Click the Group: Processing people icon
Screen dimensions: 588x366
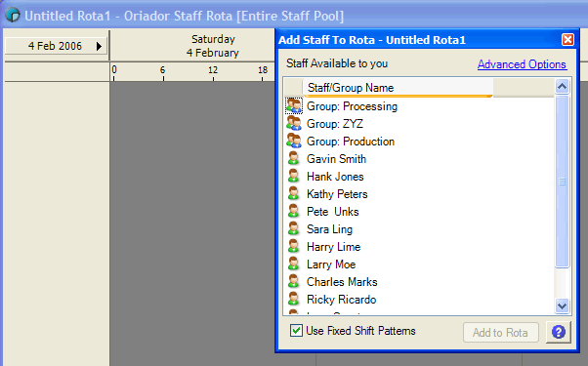[x=294, y=106]
